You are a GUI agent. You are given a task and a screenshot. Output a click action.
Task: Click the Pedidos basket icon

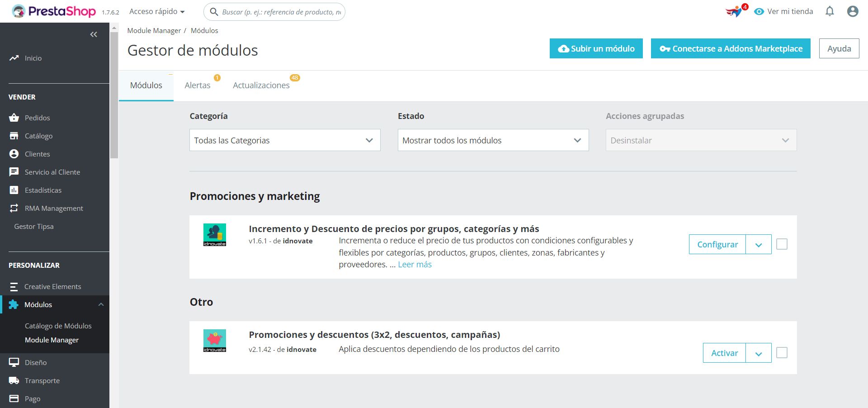pos(14,118)
